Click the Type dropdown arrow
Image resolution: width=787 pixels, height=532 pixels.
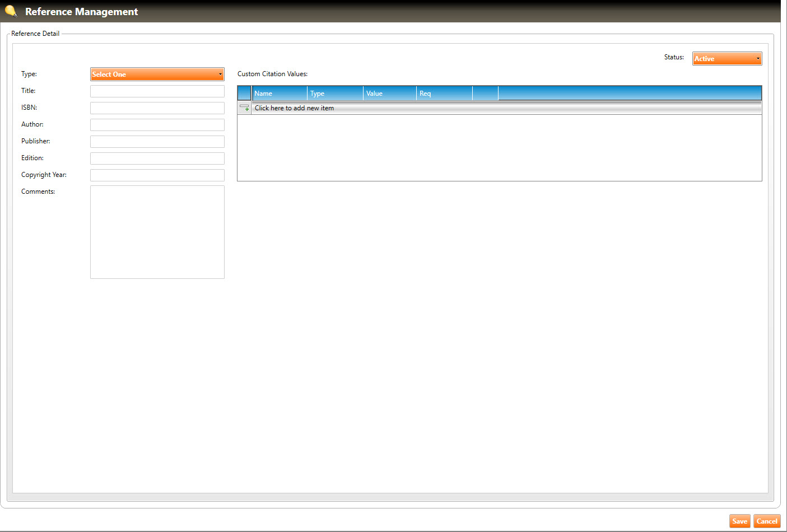pos(220,74)
